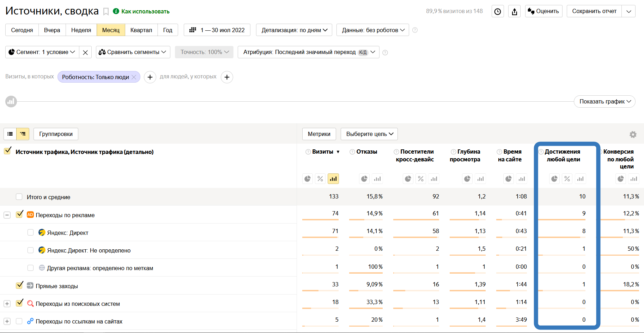The height and width of the screenshot is (333, 644).
Task: Select percent icon under Достижения любой цели
Action: (x=567, y=179)
